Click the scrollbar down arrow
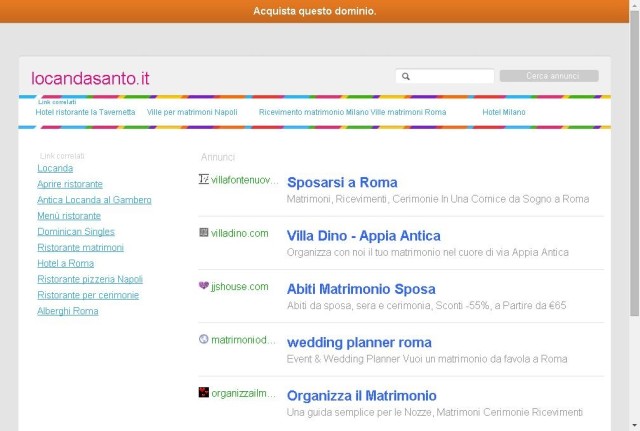The image size is (640, 431). click(634, 426)
